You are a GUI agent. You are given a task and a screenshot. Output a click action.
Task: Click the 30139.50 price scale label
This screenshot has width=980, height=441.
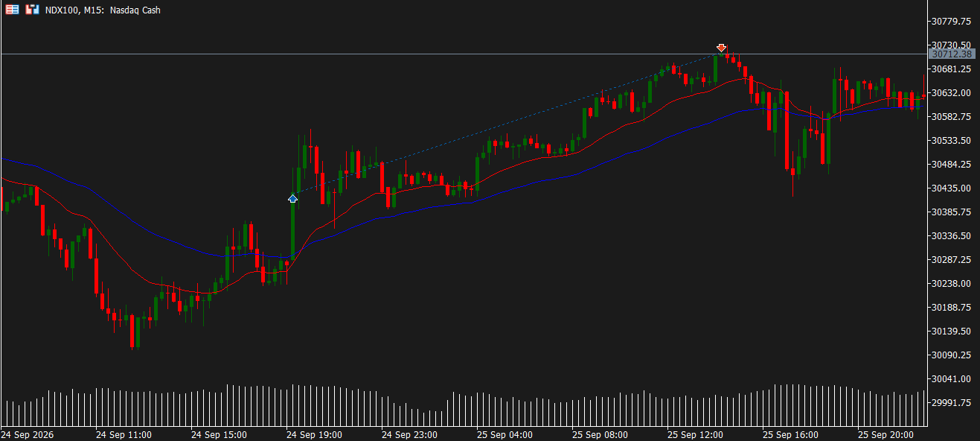(951, 331)
